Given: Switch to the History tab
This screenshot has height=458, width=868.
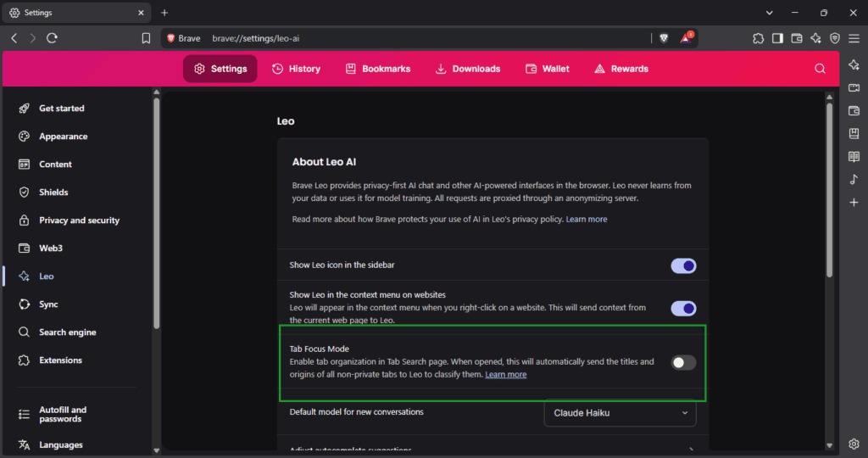Looking at the screenshot, I should pyautogui.click(x=296, y=69).
